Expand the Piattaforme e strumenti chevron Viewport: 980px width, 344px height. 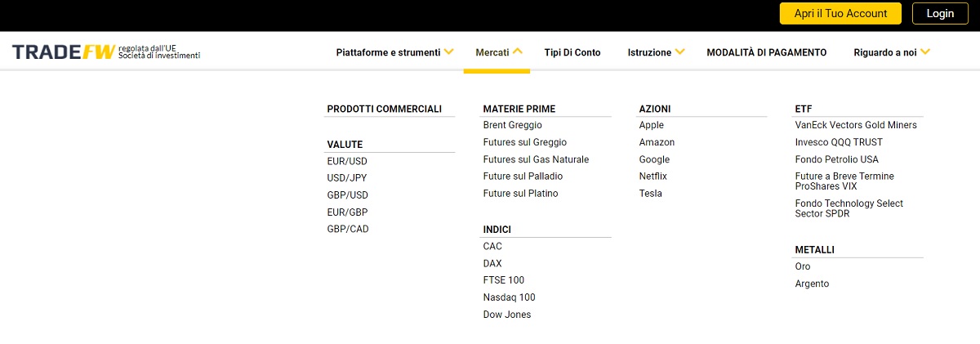coord(448,52)
